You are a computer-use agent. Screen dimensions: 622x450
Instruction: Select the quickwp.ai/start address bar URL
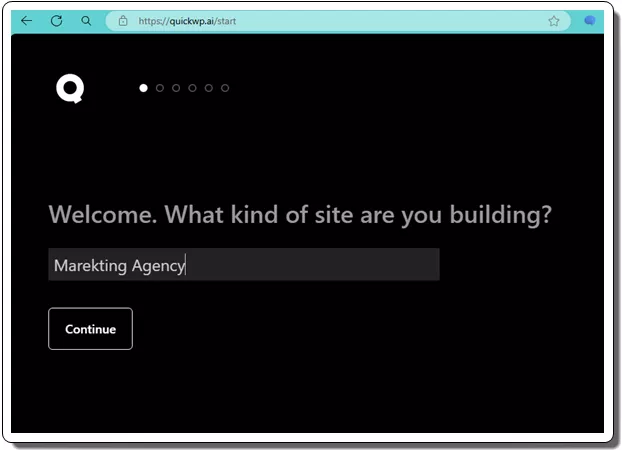click(187, 21)
